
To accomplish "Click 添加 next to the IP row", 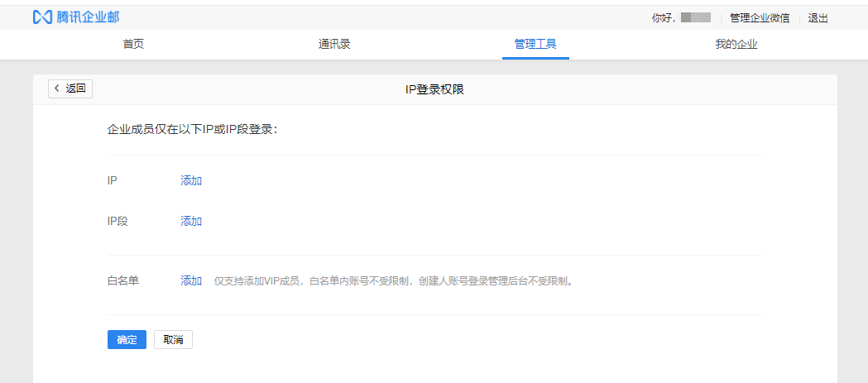I will coord(191,180).
